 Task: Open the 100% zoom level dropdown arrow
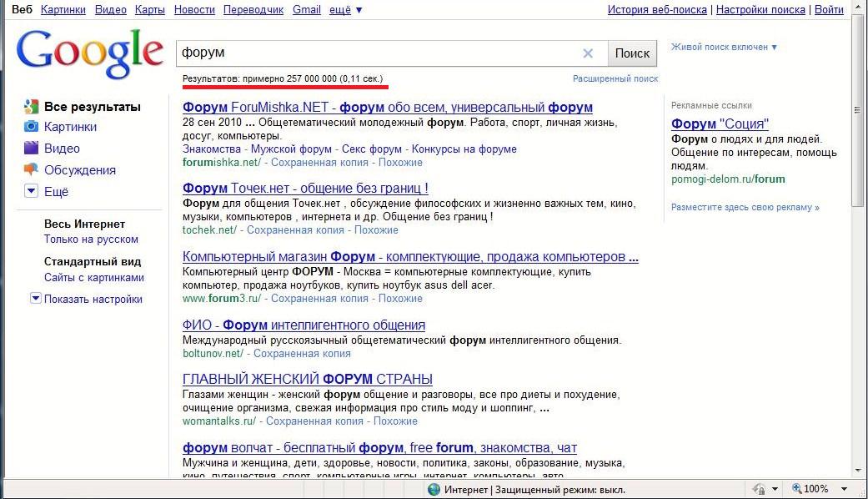[844, 489]
